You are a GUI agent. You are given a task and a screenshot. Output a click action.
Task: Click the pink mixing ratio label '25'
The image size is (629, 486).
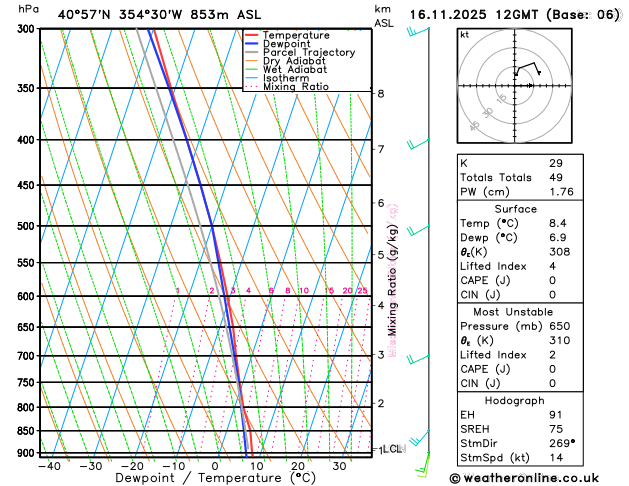362,291
